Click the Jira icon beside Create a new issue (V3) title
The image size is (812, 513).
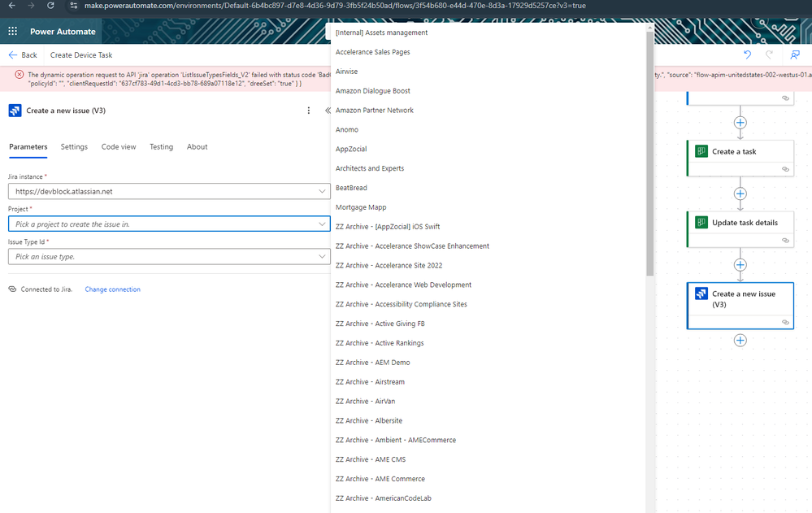[x=15, y=111]
